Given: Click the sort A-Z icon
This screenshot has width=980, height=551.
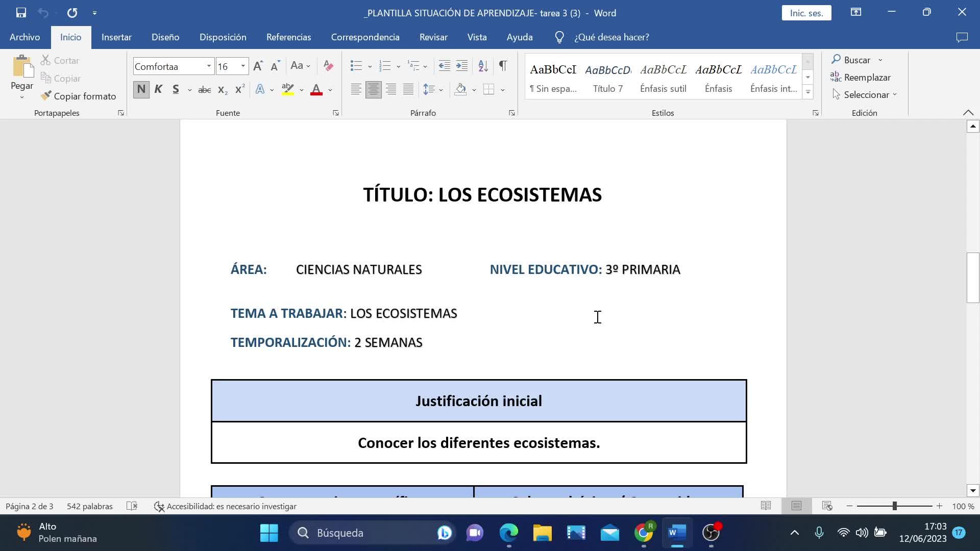Looking at the screenshot, I should (483, 66).
